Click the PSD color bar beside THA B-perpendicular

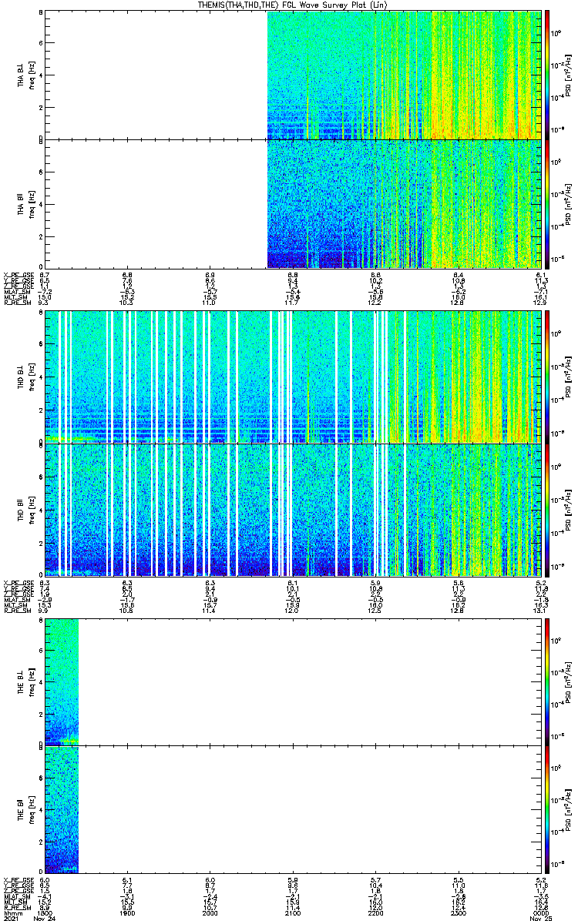point(547,75)
